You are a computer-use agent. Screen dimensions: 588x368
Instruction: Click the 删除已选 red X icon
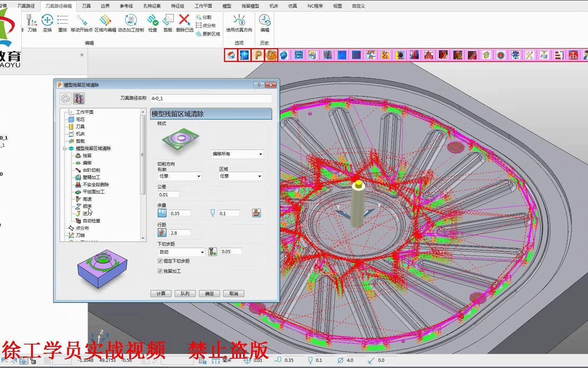click(x=185, y=20)
